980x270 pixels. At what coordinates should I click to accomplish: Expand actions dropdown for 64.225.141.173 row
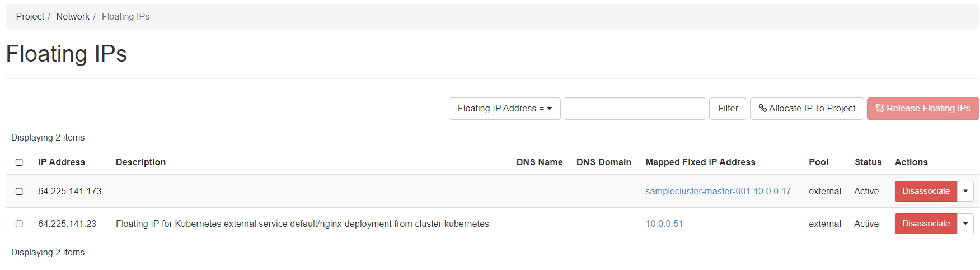965,192
